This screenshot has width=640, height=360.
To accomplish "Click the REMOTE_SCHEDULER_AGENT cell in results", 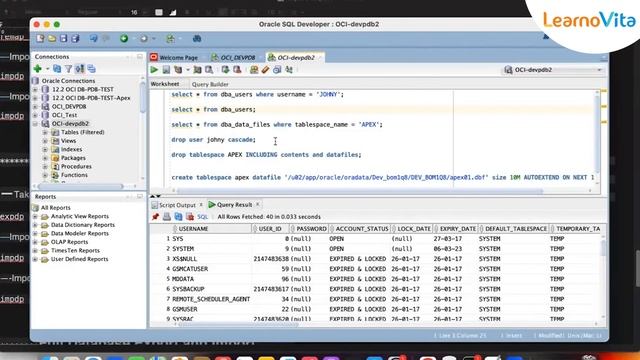I will pyautogui.click(x=211, y=299).
